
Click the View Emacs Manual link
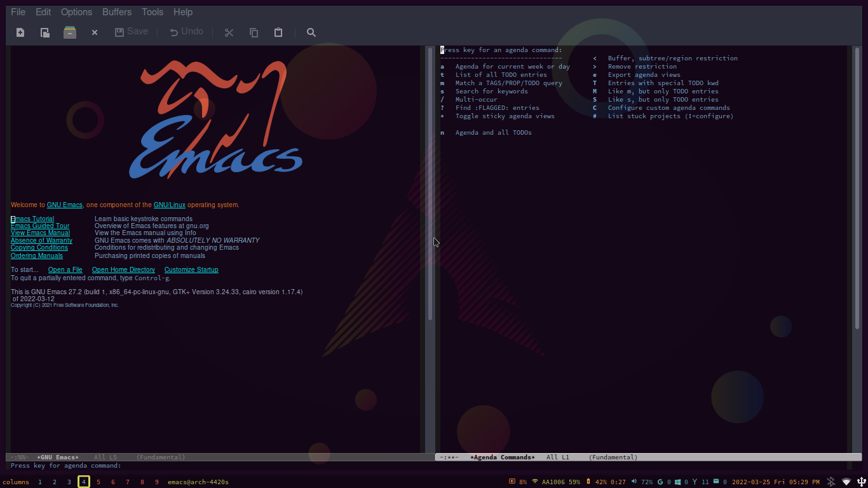(x=40, y=233)
